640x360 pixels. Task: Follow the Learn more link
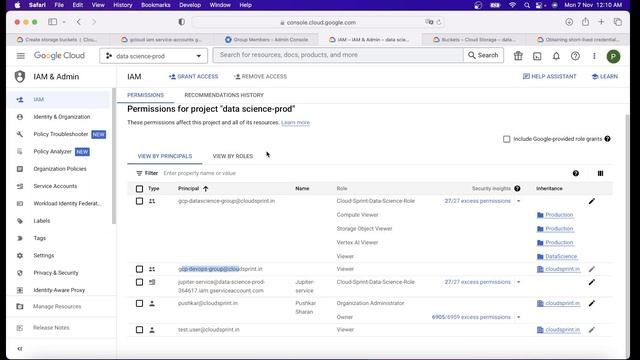[295, 122]
